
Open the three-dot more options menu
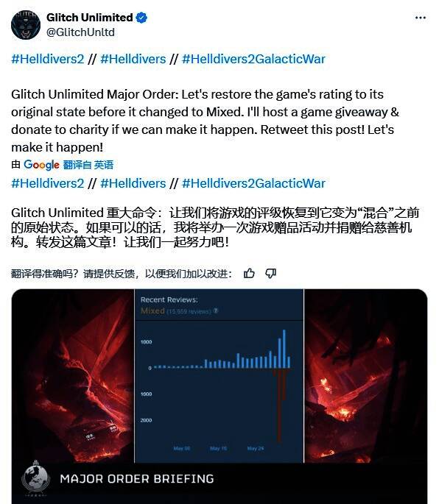(421, 18)
